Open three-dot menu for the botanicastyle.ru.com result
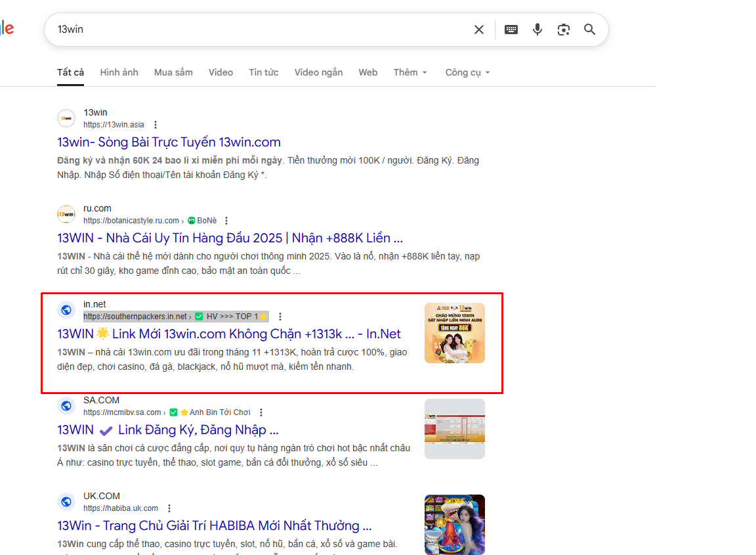This screenshot has width=756, height=555. [x=226, y=221]
